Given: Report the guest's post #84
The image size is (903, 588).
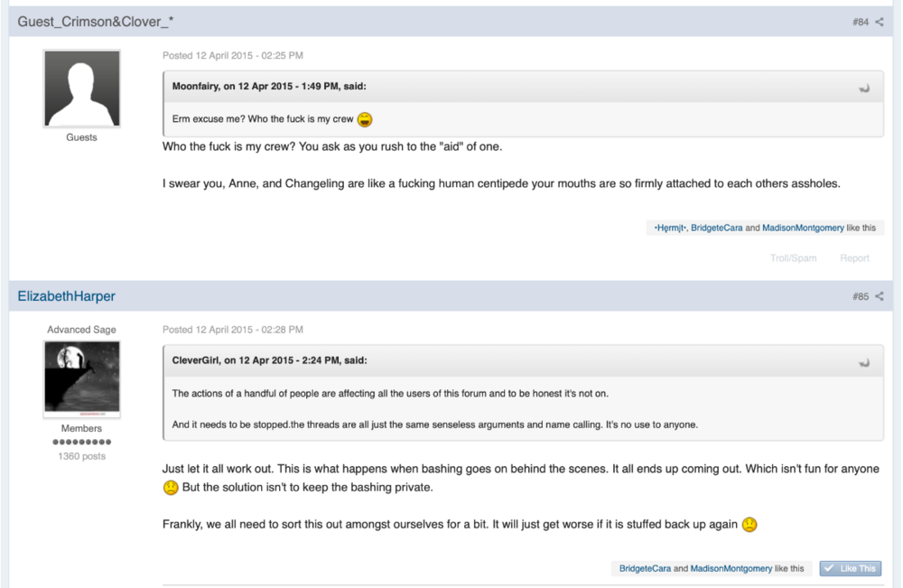Looking at the screenshot, I should click(854, 258).
